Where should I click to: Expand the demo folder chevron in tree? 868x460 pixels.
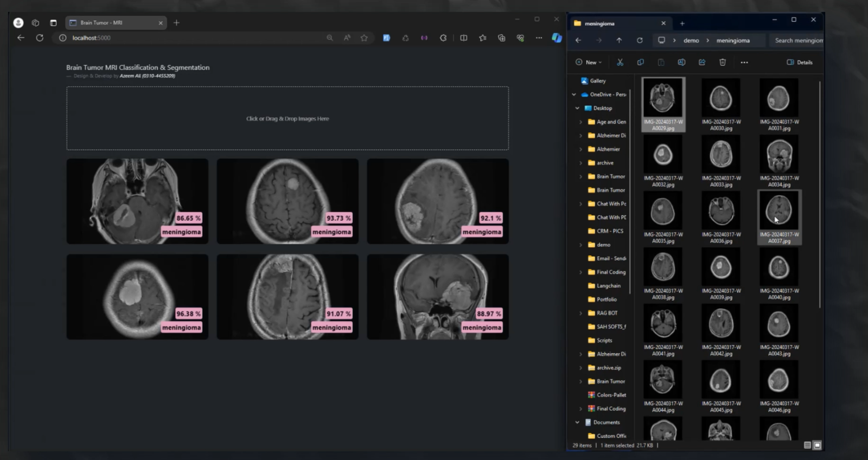pos(581,245)
